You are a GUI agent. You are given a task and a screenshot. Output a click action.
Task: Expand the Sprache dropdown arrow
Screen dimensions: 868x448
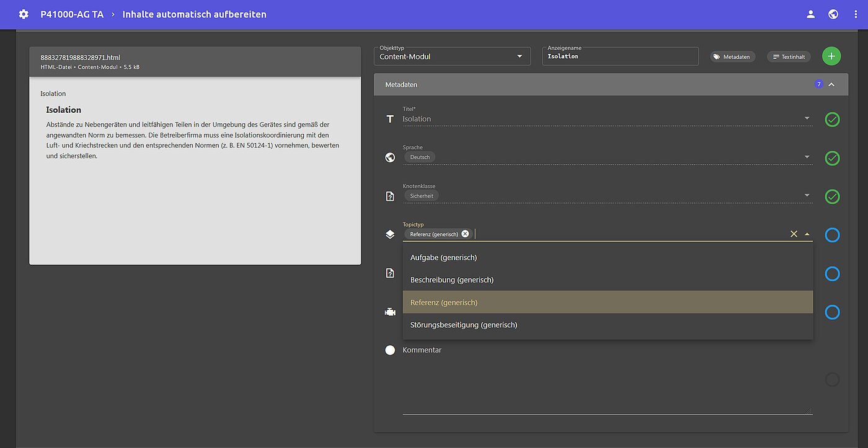(x=807, y=157)
